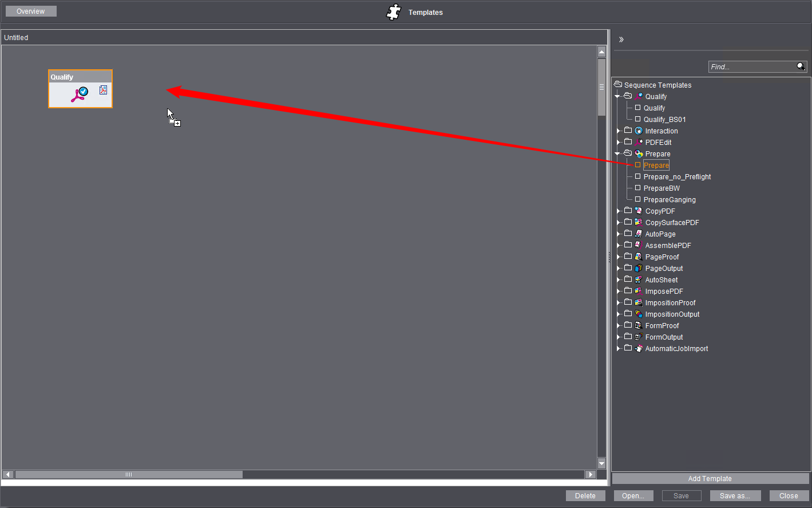Expand the CopyPDF folder
812x508 pixels.
pyautogui.click(x=618, y=211)
